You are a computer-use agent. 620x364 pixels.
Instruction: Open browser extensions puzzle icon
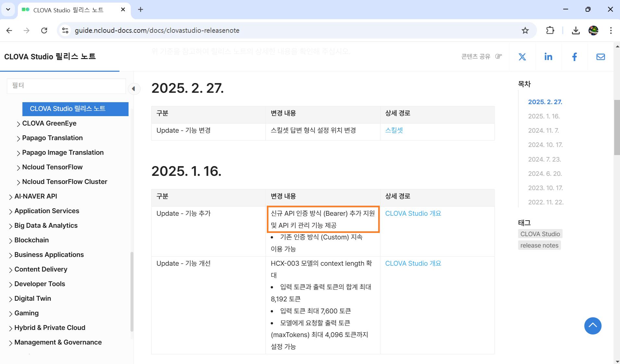tap(550, 30)
